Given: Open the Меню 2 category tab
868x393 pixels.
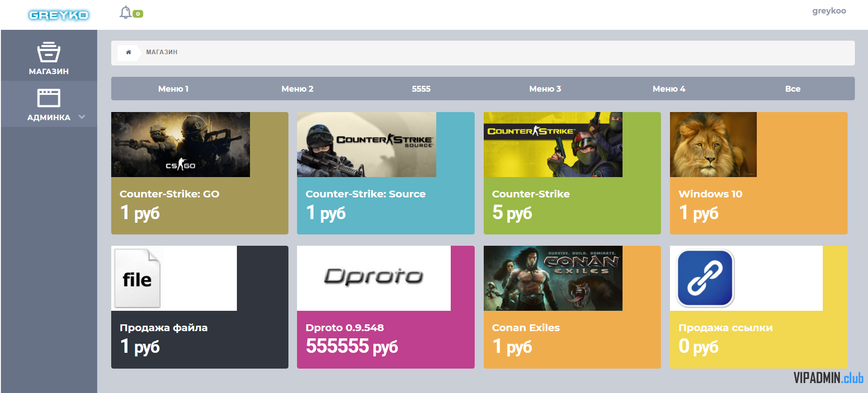Looking at the screenshot, I should click(x=297, y=89).
